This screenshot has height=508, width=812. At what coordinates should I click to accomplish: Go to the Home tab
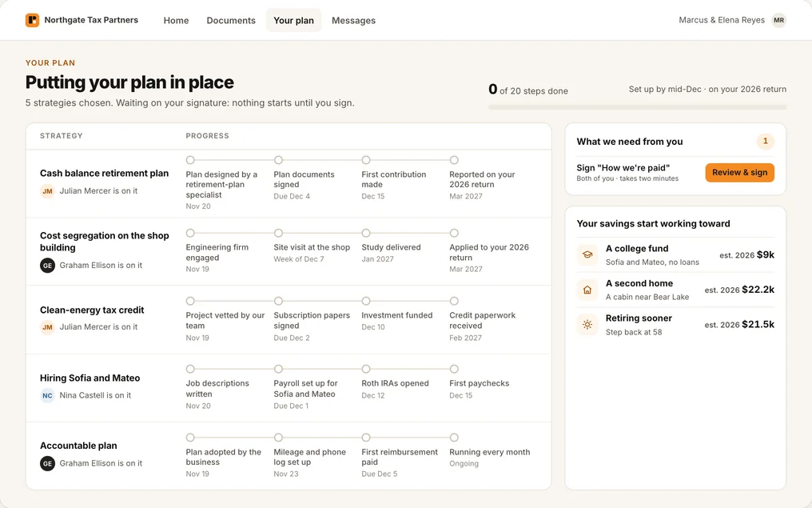[x=176, y=20]
